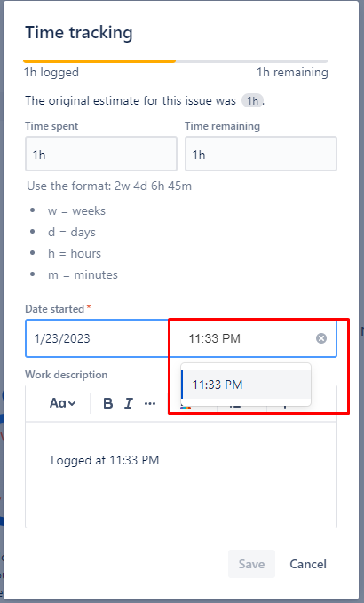Open the text color picker
The image size is (364, 603).
click(186, 408)
